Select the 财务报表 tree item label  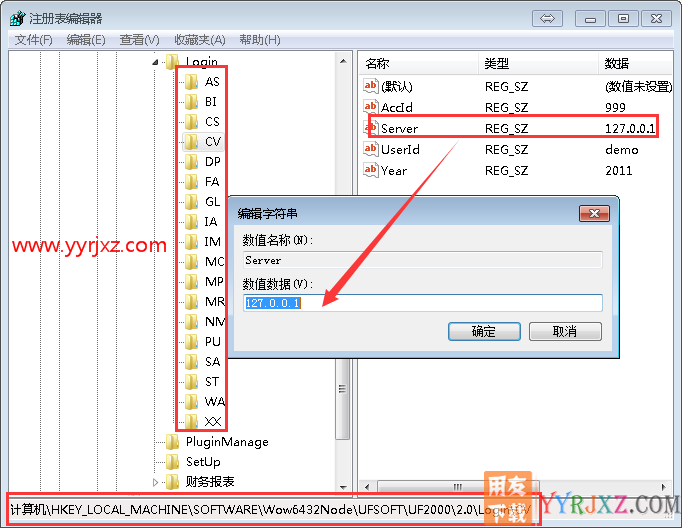click(x=210, y=482)
